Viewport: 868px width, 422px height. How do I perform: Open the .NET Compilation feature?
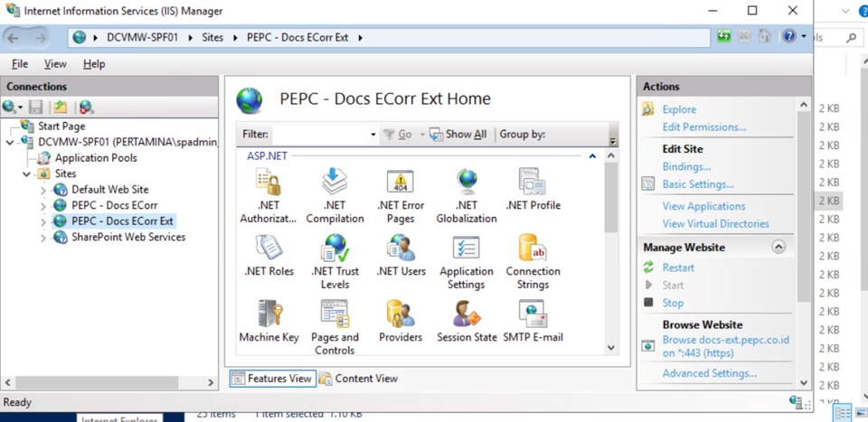[335, 196]
